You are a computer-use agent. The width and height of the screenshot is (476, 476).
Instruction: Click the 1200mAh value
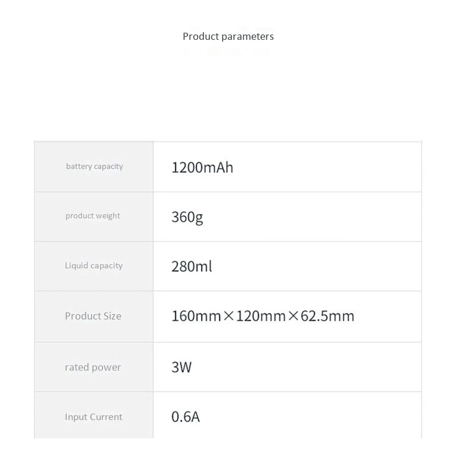coord(202,168)
